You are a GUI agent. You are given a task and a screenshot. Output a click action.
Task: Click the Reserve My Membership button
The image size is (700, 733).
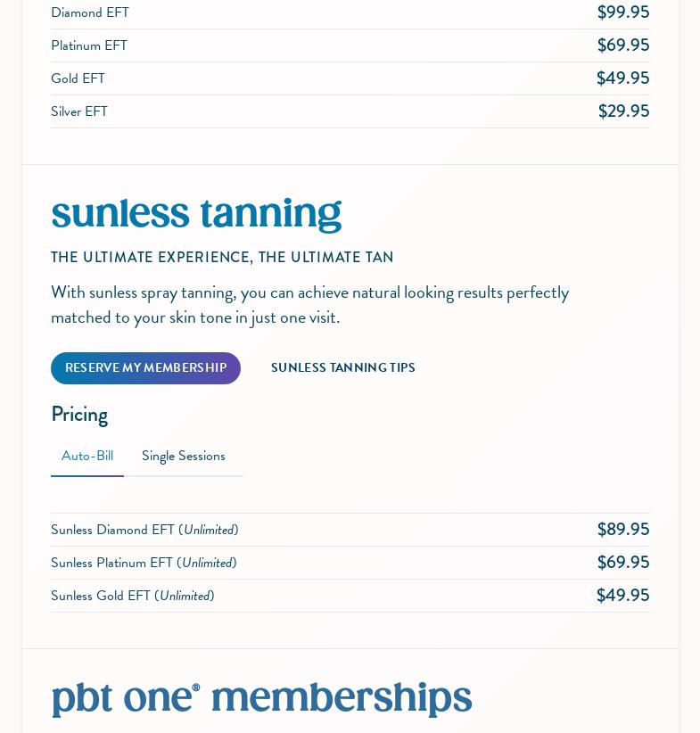(145, 368)
